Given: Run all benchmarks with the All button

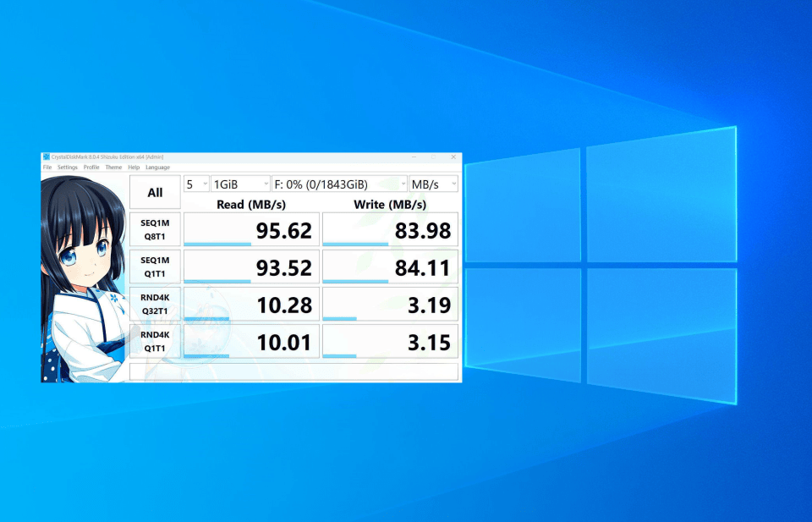Looking at the screenshot, I should click(155, 192).
